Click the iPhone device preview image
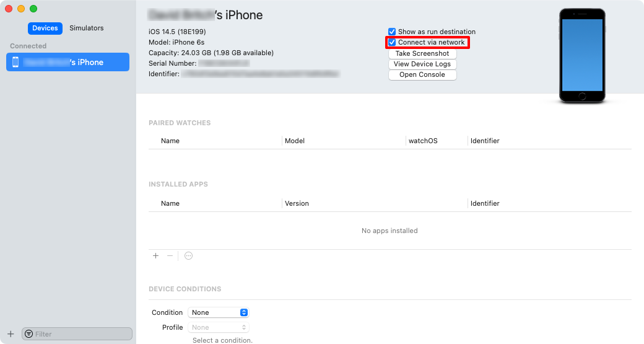 (x=581, y=56)
